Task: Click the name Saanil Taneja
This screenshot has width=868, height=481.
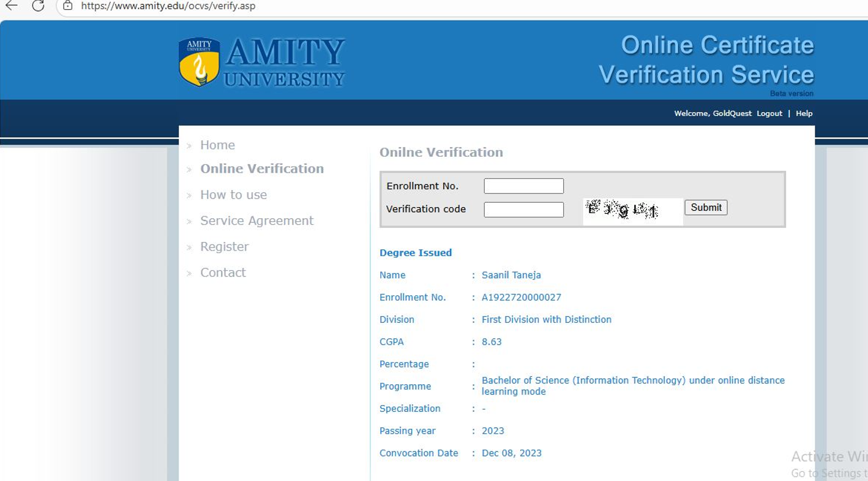Action: [511, 275]
